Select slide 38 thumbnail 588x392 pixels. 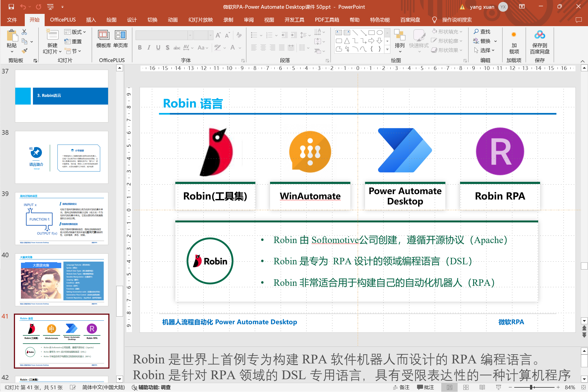(62, 157)
